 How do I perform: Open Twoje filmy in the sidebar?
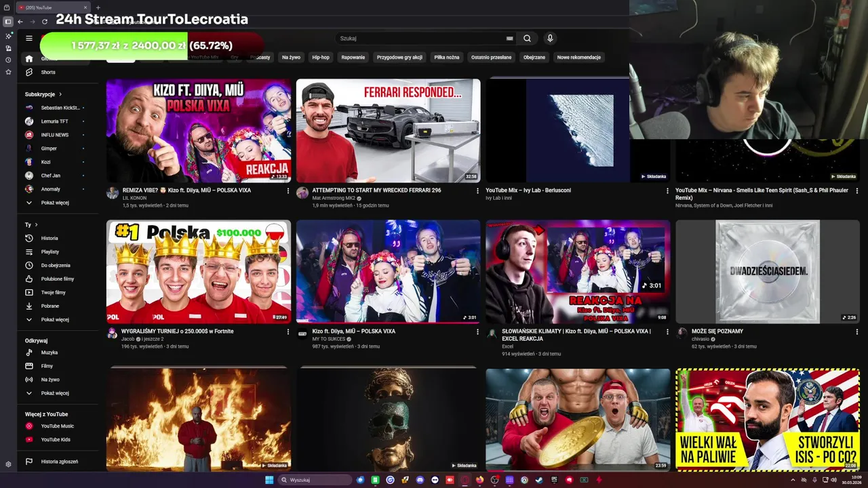(x=58, y=292)
